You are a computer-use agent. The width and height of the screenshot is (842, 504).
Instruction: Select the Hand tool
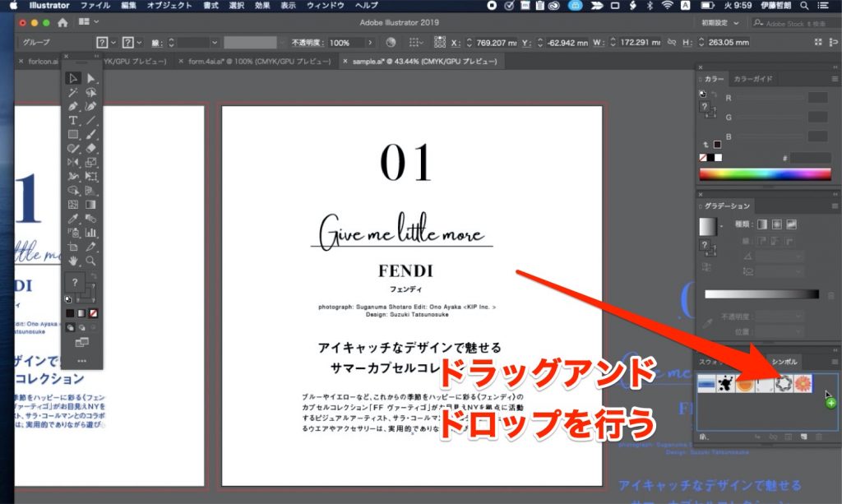click(73, 261)
